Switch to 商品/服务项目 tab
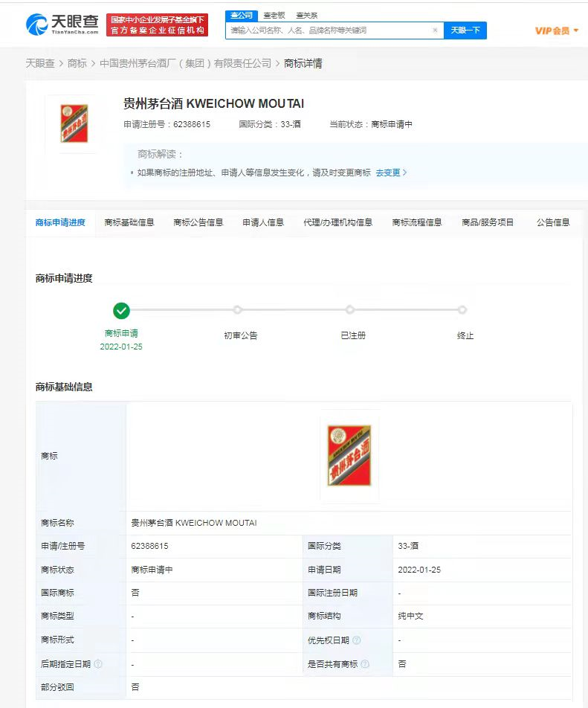 pyautogui.click(x=488, y=222)
